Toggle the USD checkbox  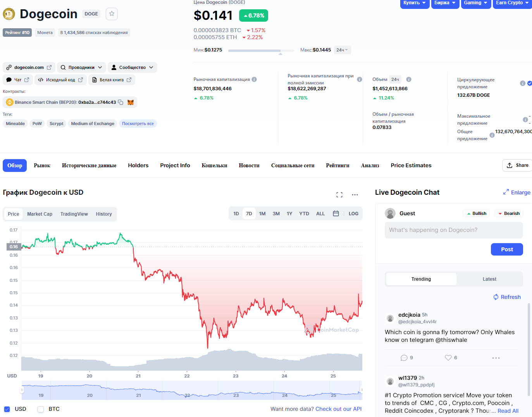[x=7, y=409]
